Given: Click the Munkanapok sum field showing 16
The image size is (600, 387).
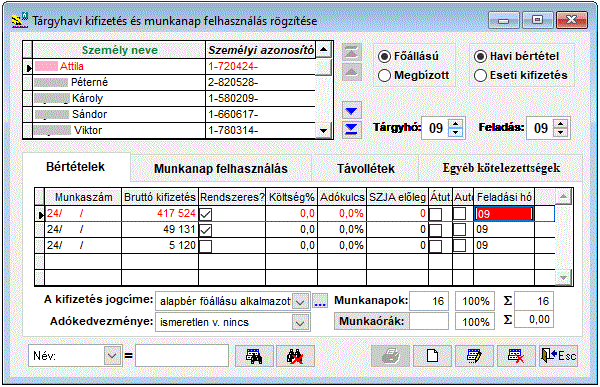Looking at the screenshot, I should click(x=533, y=301).
